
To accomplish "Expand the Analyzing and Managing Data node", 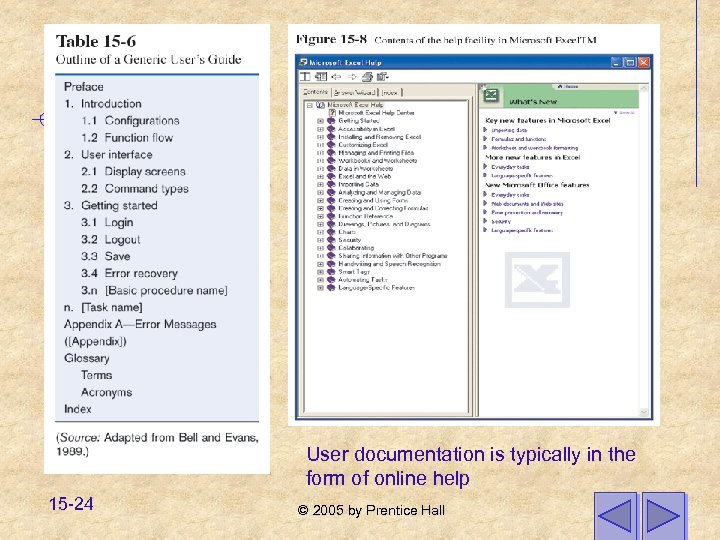I will click(321, 192).
